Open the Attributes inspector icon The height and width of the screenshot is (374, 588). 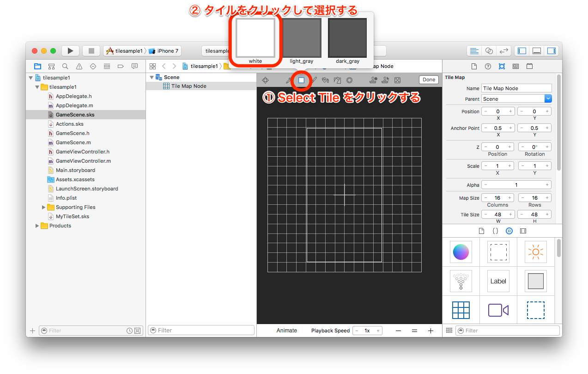502,66
